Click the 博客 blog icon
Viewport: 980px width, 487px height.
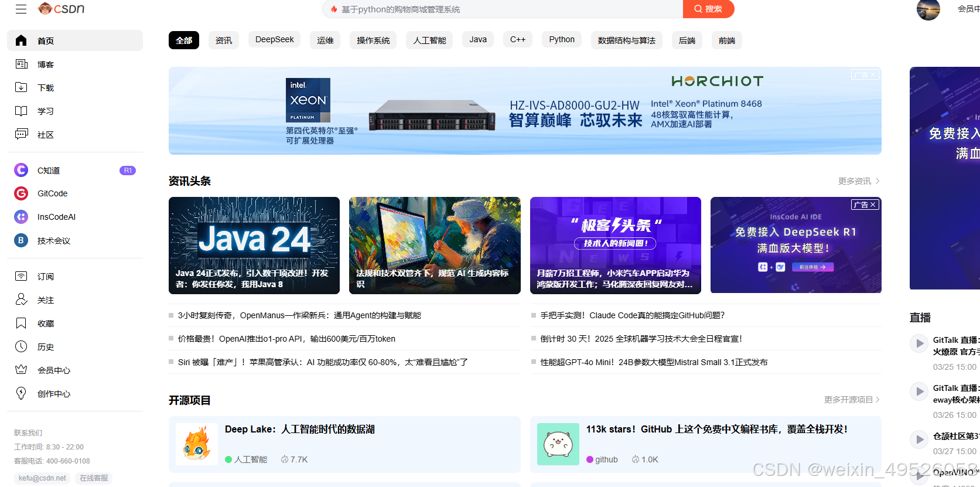(21, 64)
